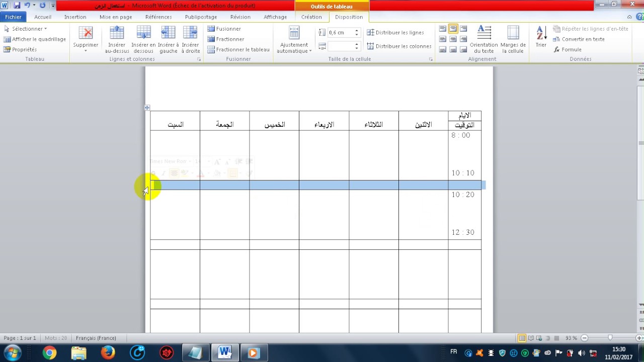Adjust zoom slider handle in status bar
644x362 pixels.
tap(610, 338)
